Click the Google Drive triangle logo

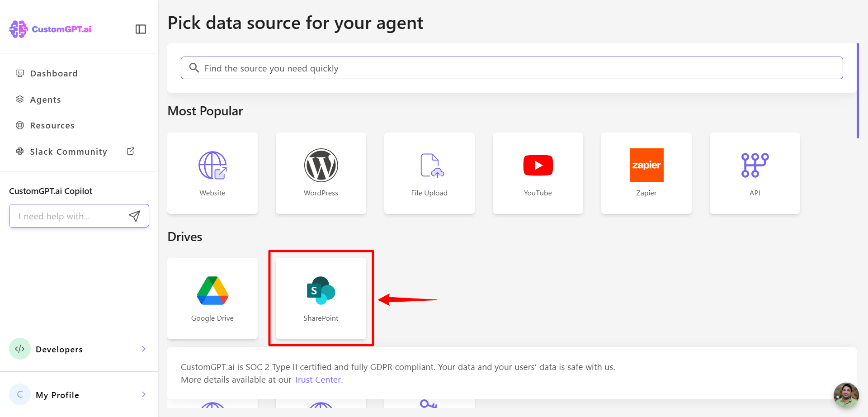point(212,290)
